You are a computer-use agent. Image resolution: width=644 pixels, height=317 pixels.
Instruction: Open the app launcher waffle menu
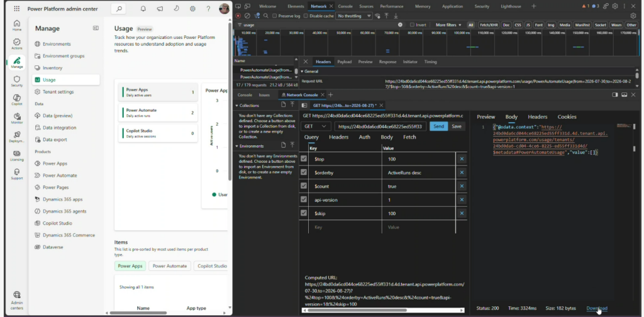16,9
